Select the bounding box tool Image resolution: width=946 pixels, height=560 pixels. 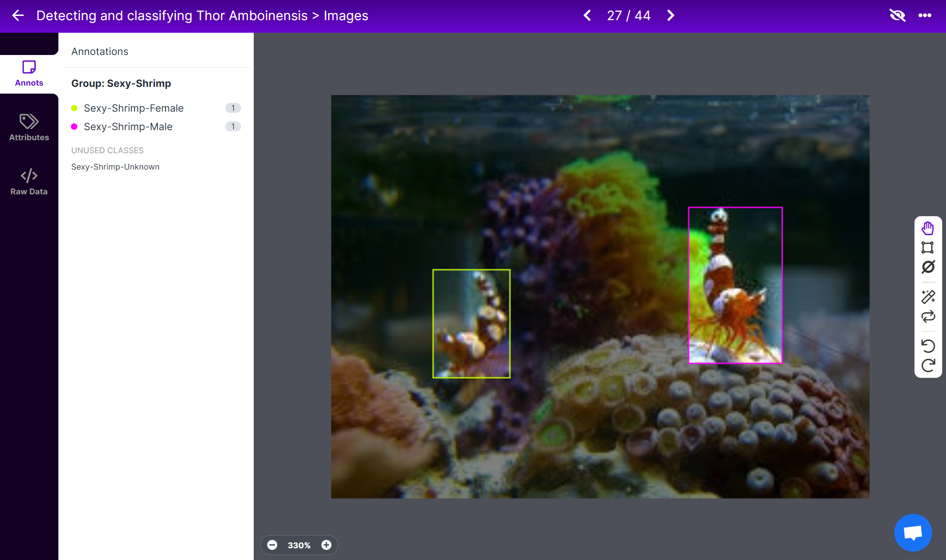pos(928,248)
